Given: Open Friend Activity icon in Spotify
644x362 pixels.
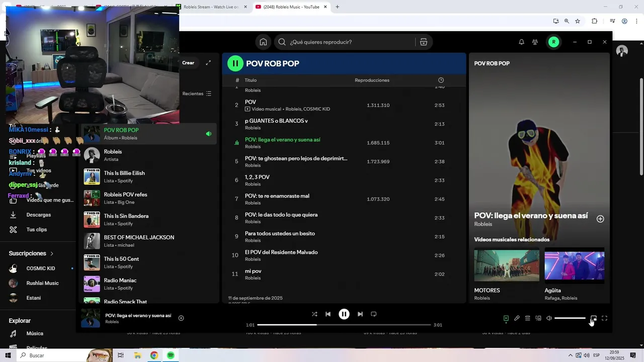Looking at the screenshot, I should pos(535,42).
